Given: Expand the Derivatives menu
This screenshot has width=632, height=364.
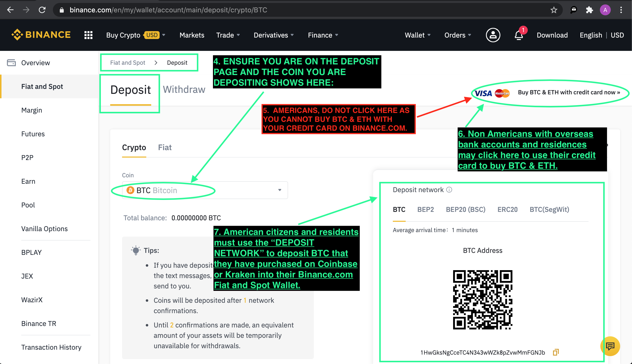Looking at the screenshot, I should (x=274, y=35).
